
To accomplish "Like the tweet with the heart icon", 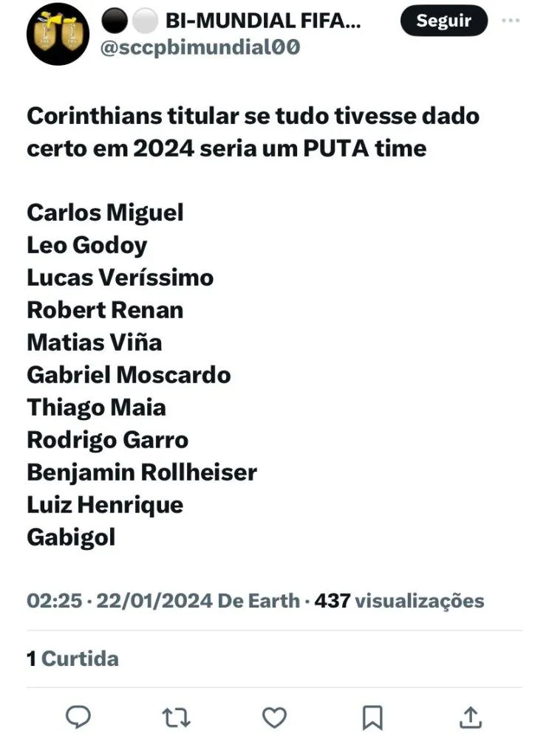I will coord(275,717).
